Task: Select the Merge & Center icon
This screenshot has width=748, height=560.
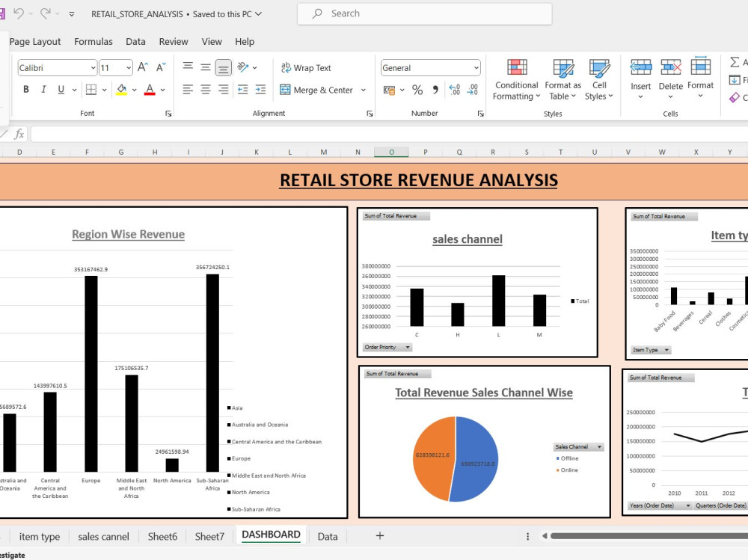Action: [317, 90]
